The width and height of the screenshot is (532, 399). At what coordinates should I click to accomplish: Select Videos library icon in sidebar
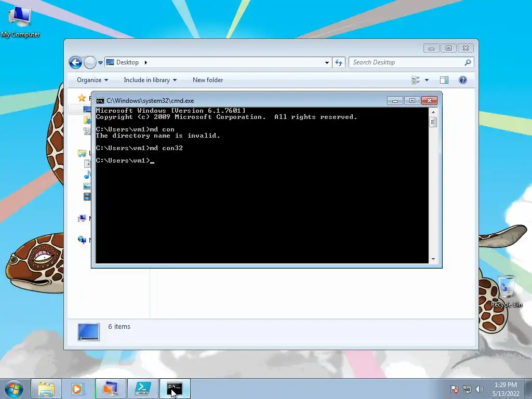(87, 196)
